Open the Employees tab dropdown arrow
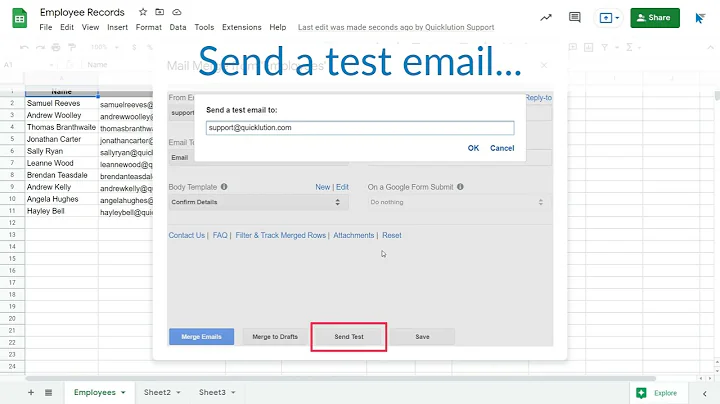The height and width of the screenshot is (404, 720). pos(123,393)
